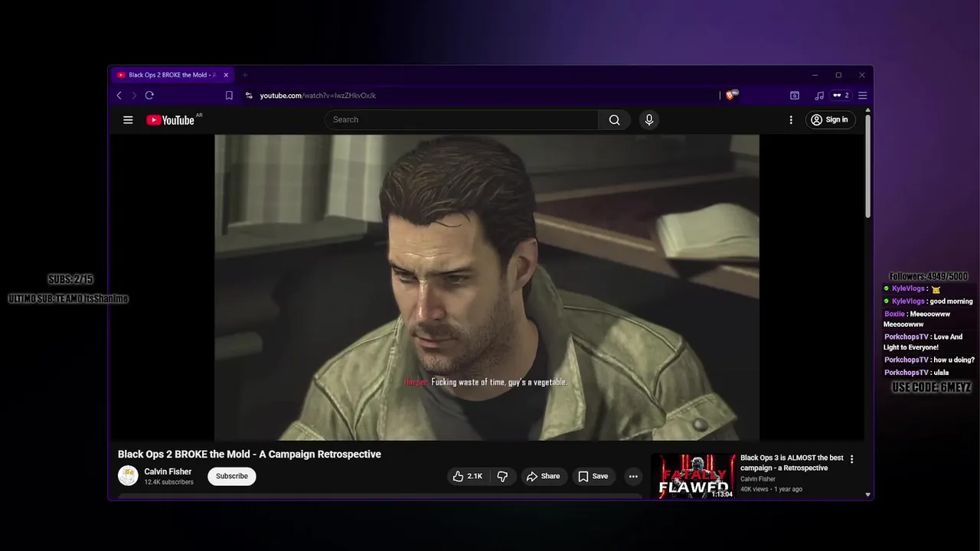
Task: Click the video title Black Ops 2 BROKE the Mold
Action: 249,454
